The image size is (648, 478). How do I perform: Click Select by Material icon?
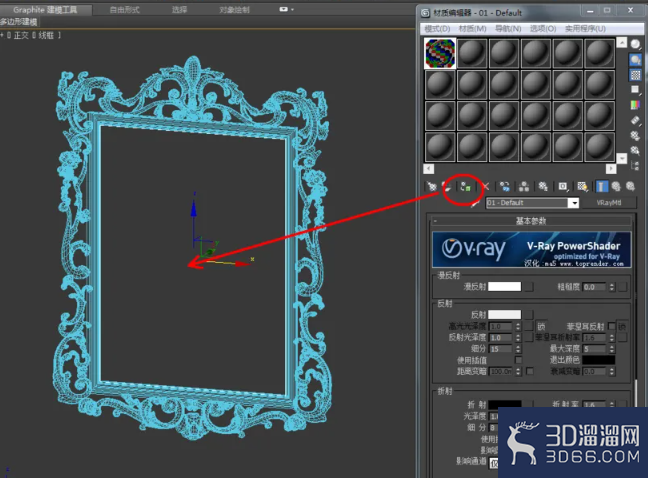pos(635,150)
